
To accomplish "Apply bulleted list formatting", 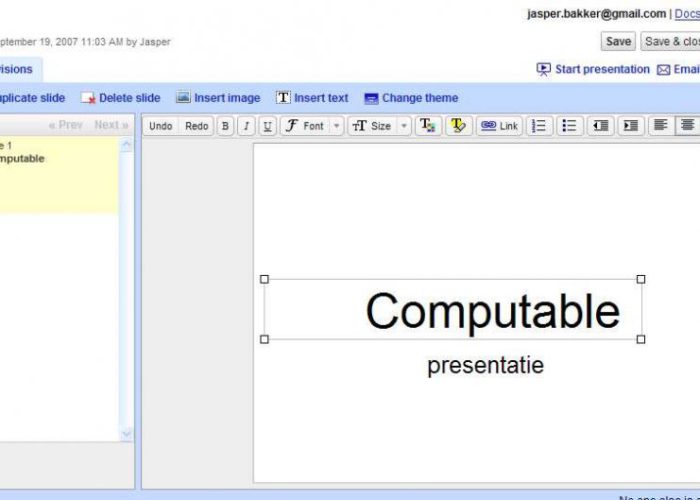I will coord(570,126).
